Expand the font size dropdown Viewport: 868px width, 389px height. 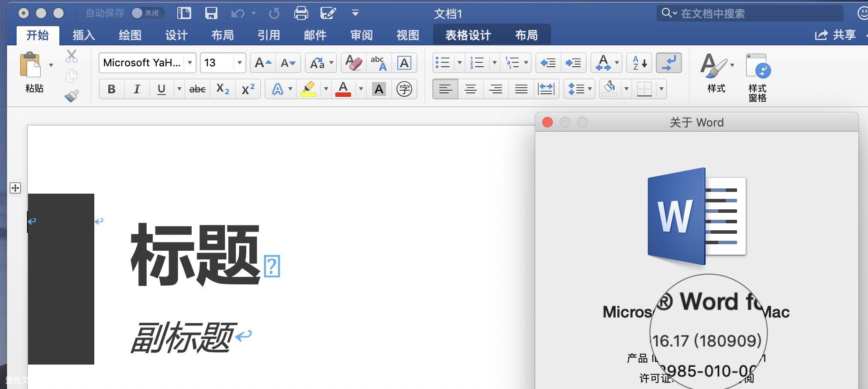pyautogui.click(x=240, y=63)
